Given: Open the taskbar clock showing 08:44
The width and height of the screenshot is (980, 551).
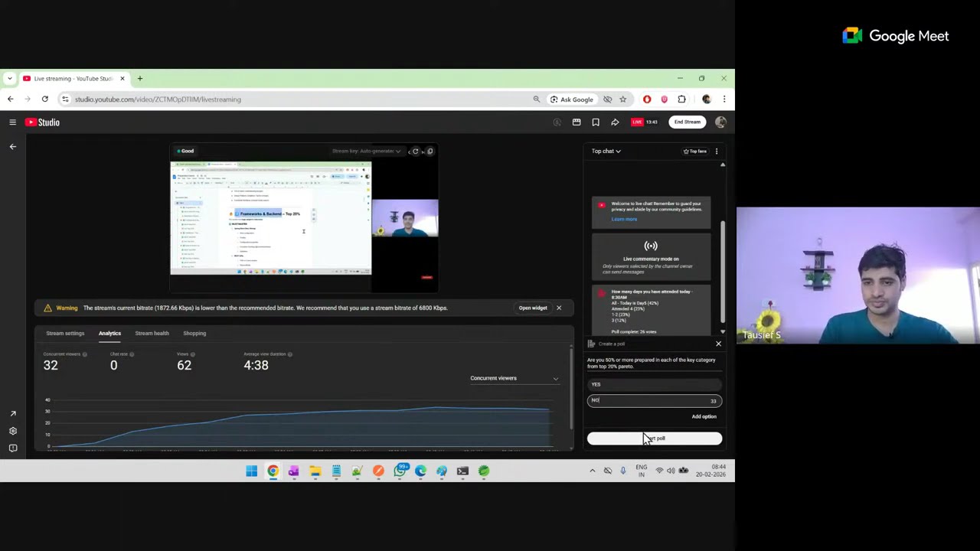Looking at the screenshot, I should coord(711,471).
